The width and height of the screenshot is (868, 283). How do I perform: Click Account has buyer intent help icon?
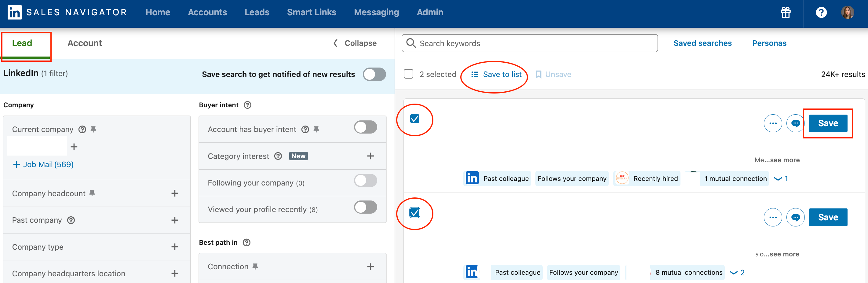point(305,129)
